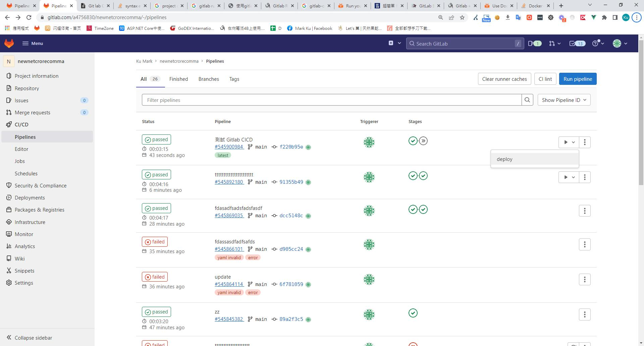The height and width of the screenshot is (346, 644).
Task: Click the Filter pipelines input field
Action: (x=331, y=100)
